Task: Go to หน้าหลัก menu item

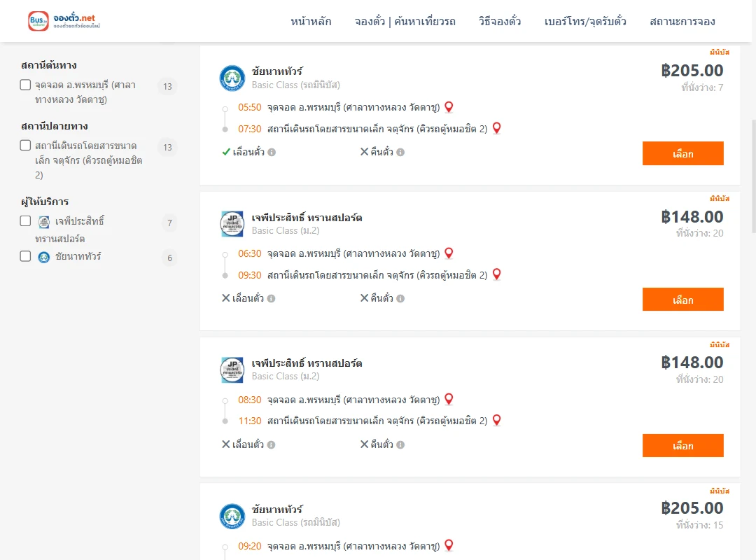Action: tap(311, 21)
